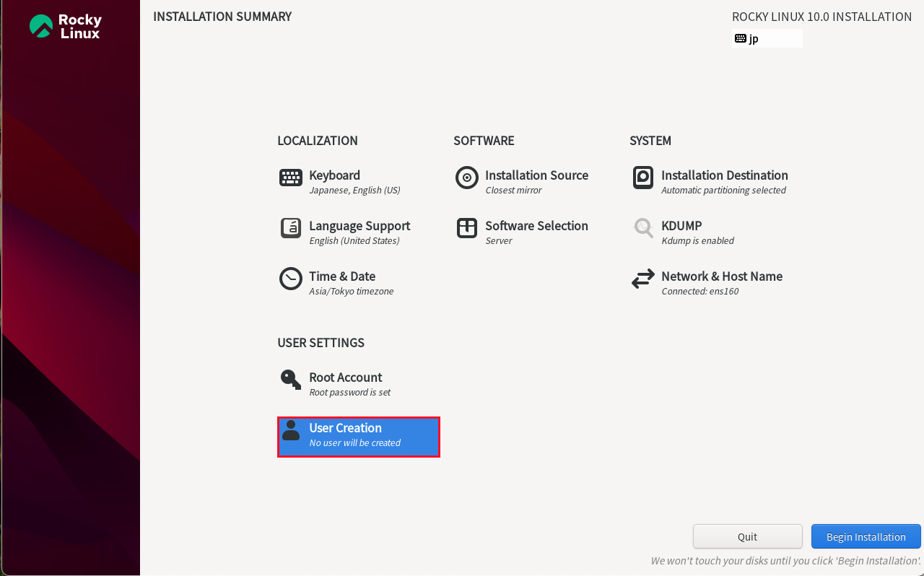Viewport: 924px width, 576px height.
Task: Click the Root Account key icon
Action: (x=291, y=380)
